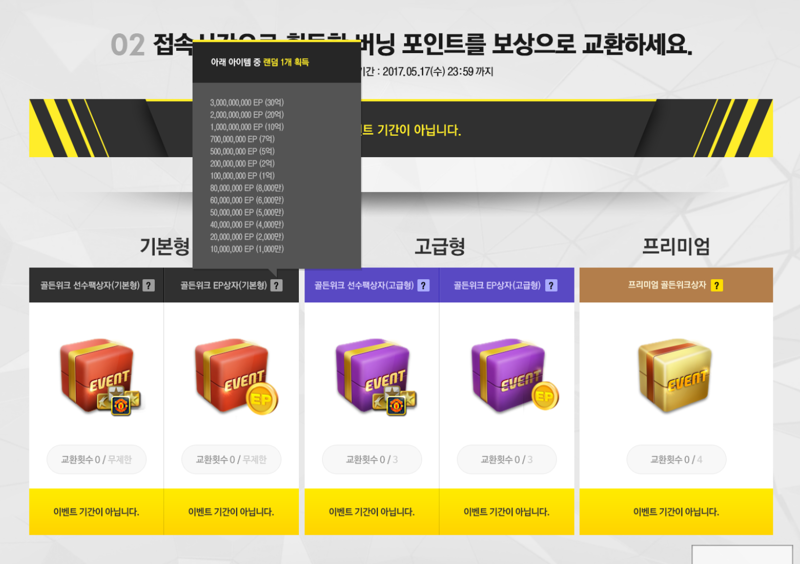Click the help icon beside 골든위크 선수팩상자(기본형)
The image size is (800, 564).
pos(148,285)
